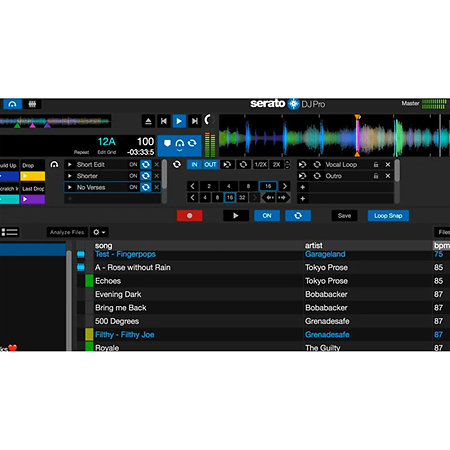Toggle loop for Shorter flip
This screenshot has width=450, height=450.
pyautogui.click(x=146, y=176)
